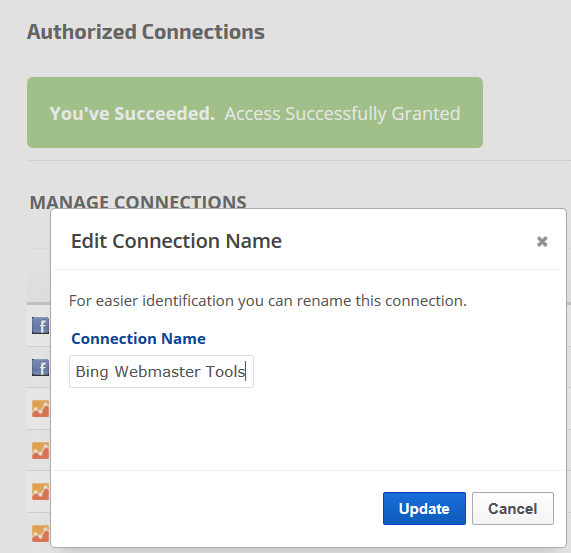Click the bold You've Succeeded text
The image size is (571, 553).
[132, 114]
